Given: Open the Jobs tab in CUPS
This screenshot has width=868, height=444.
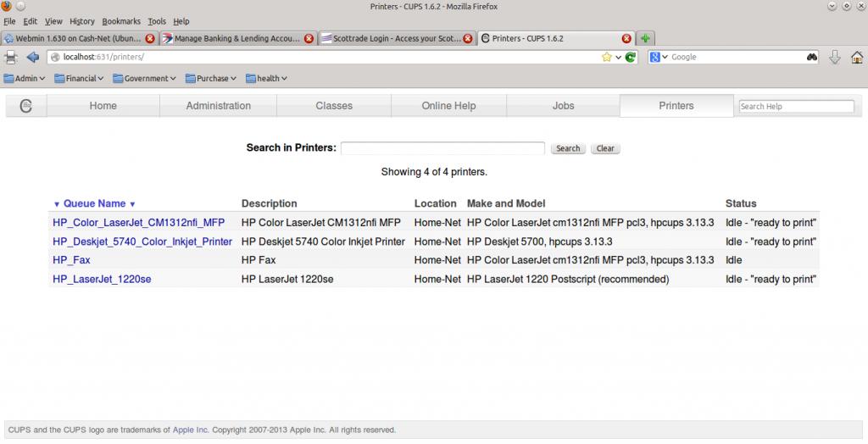Looking at the screenshot, I should [x=563, y=106].
